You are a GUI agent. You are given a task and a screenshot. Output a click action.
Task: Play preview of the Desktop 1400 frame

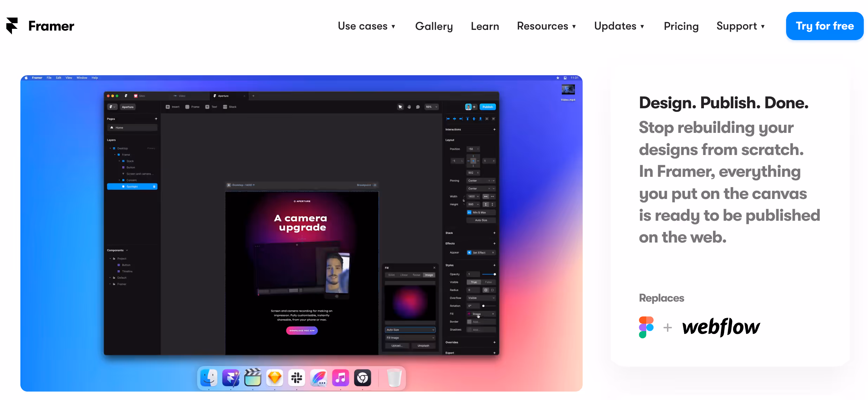point(229,185)
